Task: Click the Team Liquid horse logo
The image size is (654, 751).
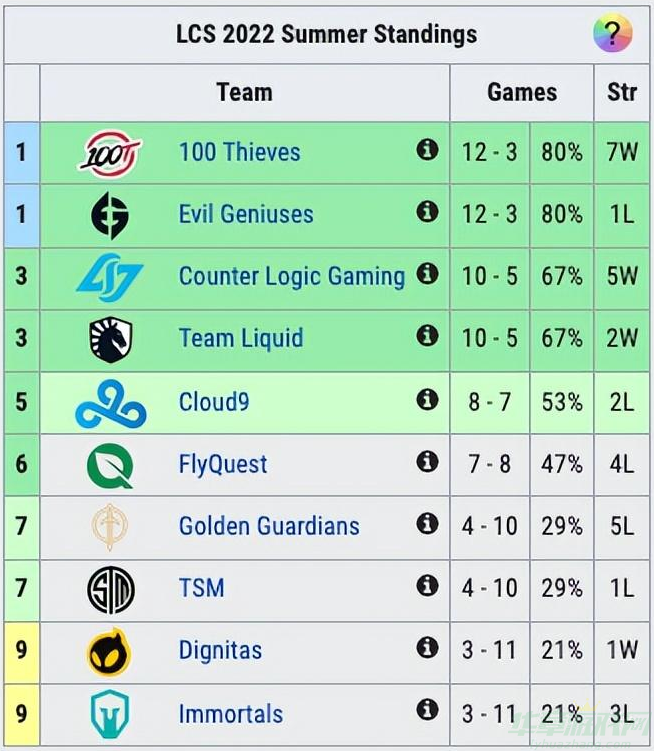Action: tap(111, 339)
